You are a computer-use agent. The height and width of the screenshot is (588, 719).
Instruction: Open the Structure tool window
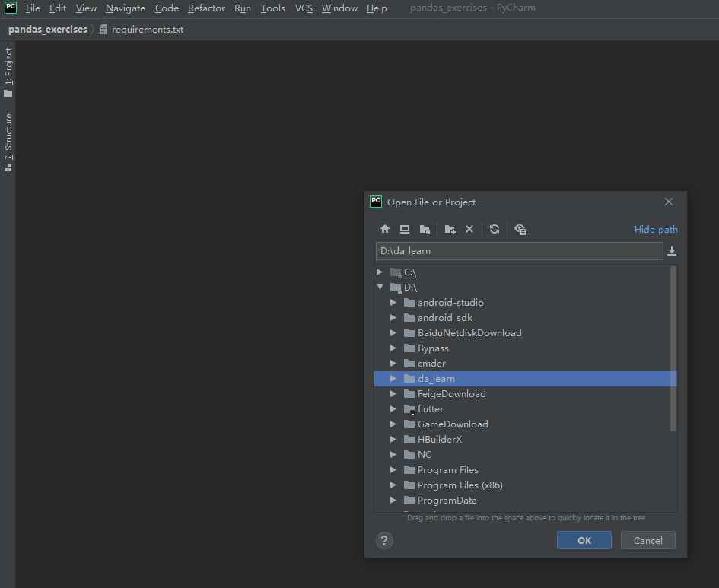8,142
